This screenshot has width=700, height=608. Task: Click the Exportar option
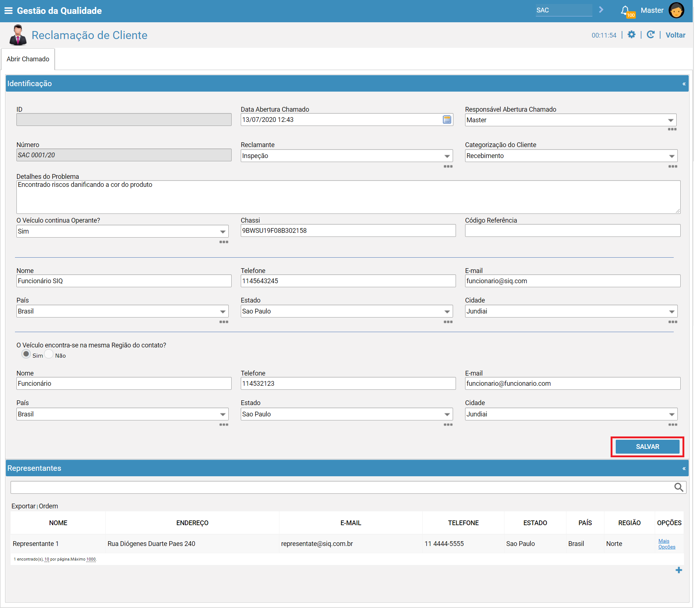pyautogui.click(x=23, y=506)
